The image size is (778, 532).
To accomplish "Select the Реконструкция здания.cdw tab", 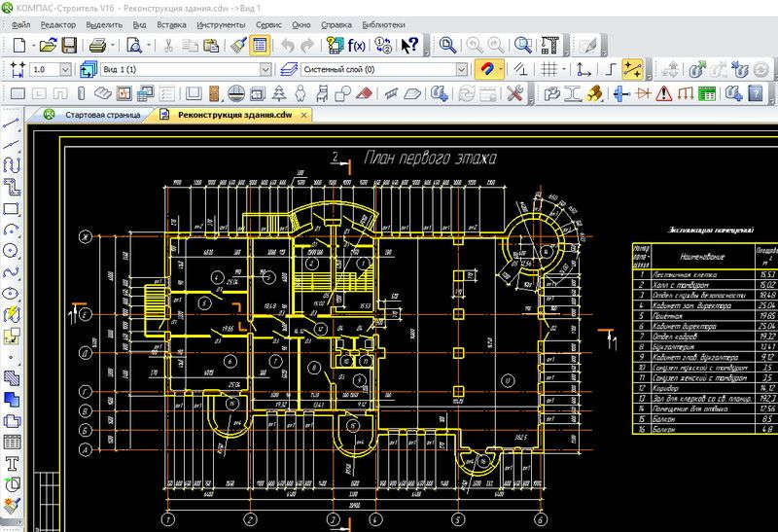I will (234, 115).
